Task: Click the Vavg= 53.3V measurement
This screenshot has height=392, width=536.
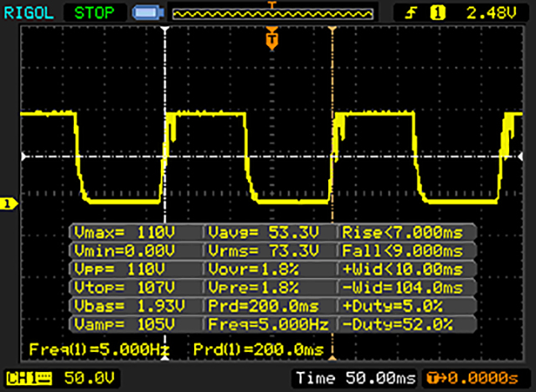Action: (264, 233)
